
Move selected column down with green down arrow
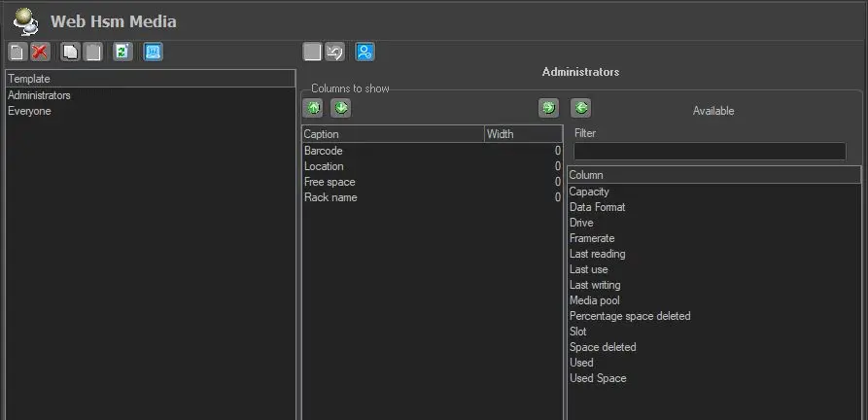[340, 108]
